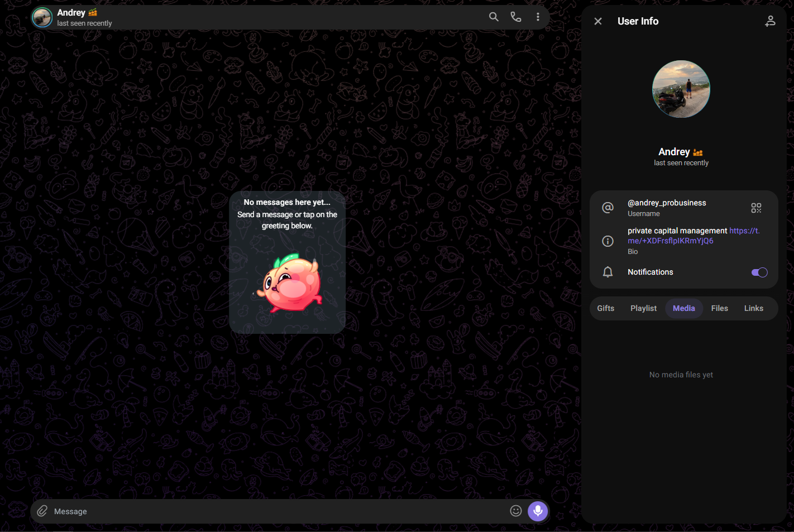
Task: Click Andrey's name in the chat header
Action: (x=71, y=12)
